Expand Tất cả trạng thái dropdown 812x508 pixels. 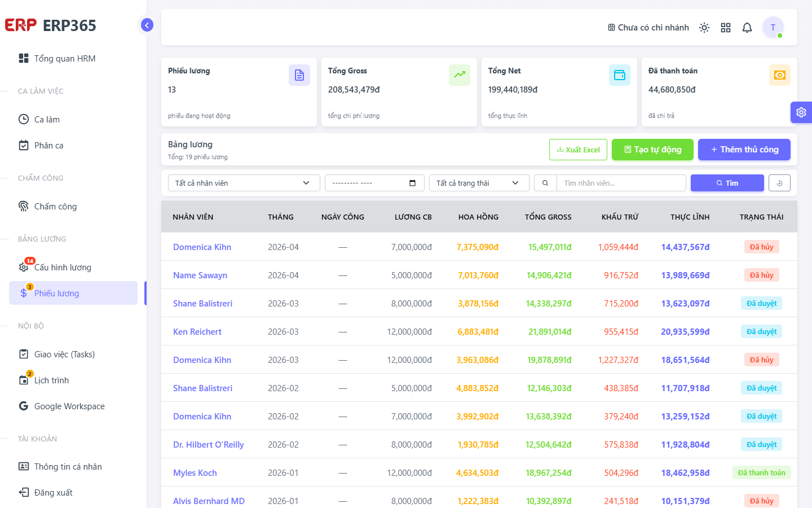(479, 183)
